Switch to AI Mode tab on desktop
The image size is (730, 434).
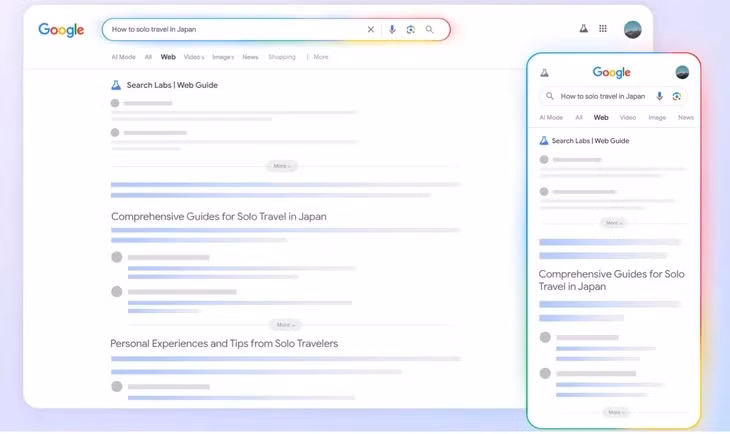[x=123, y=57]
